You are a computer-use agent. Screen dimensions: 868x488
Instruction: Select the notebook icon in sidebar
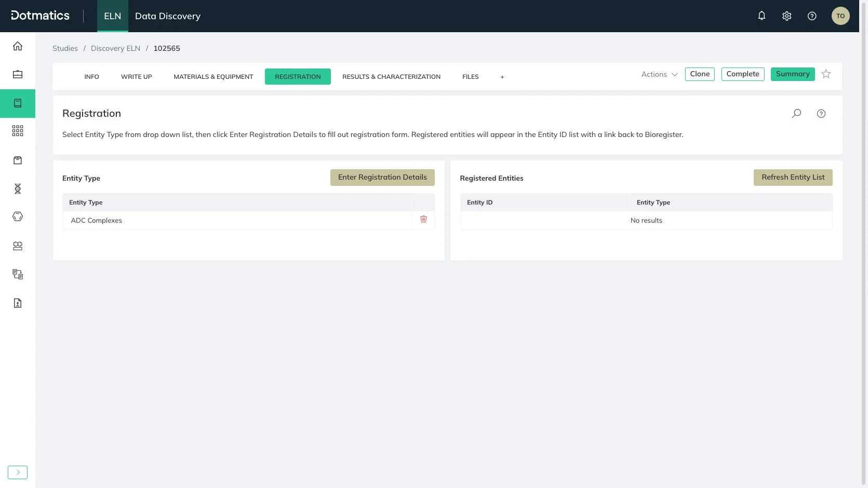(x=18, y=103)
